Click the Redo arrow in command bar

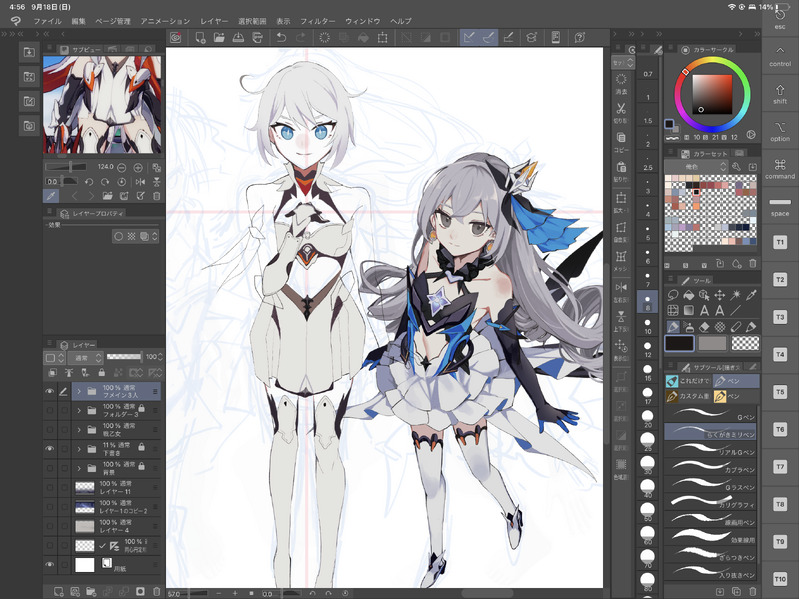(x=301, y=37)
